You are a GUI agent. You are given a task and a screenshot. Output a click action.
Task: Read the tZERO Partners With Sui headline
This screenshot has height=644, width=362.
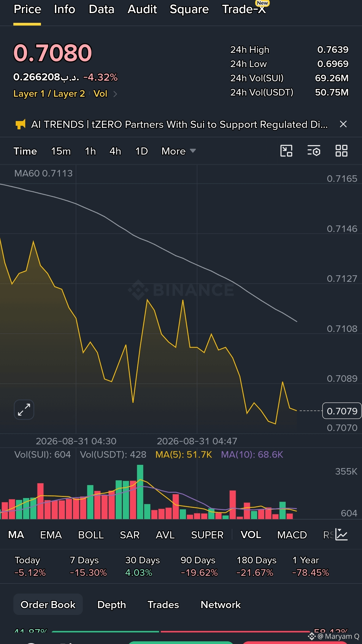(180, 124)
